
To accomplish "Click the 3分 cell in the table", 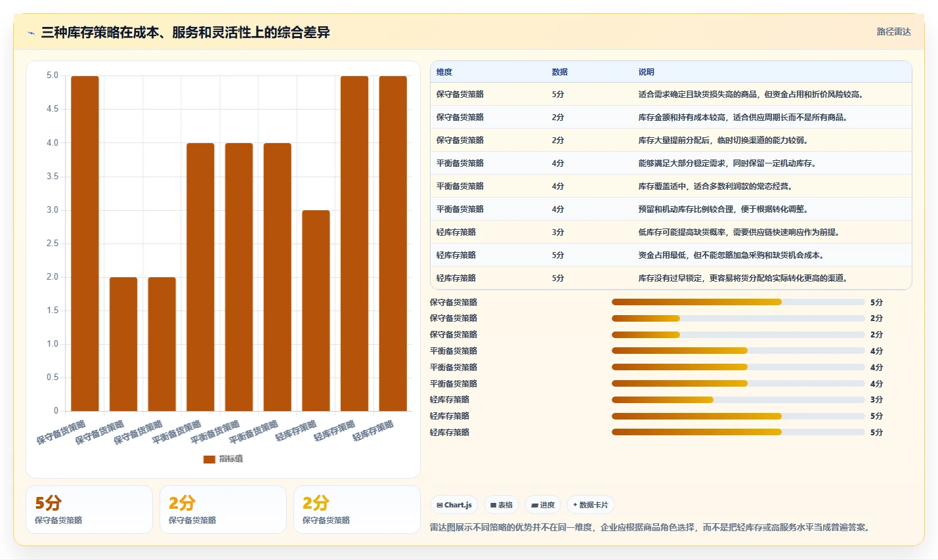I will (x=558, y=232).
